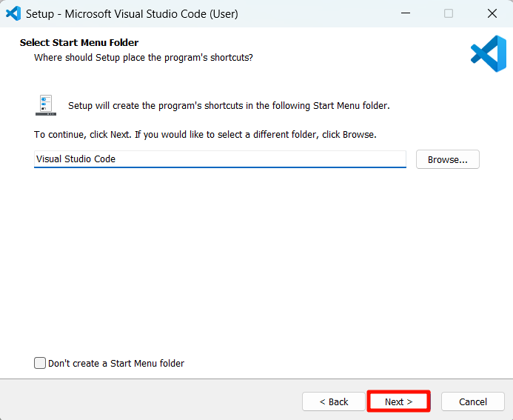
Task: Click the greyed-out maximize window button
Action: tap(449, 13)
